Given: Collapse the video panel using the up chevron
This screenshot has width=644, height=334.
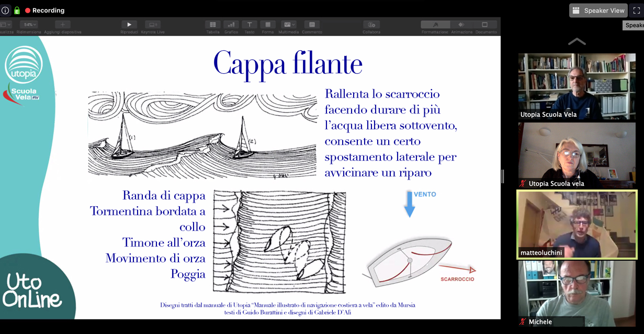Looking at the screenshot, I should [x=577, y=41].
